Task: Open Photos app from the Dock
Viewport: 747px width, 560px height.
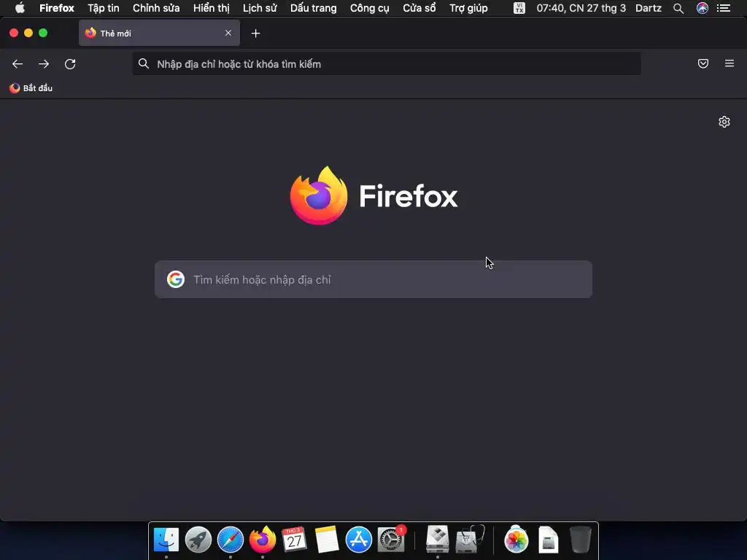Action: pos(516,540)
